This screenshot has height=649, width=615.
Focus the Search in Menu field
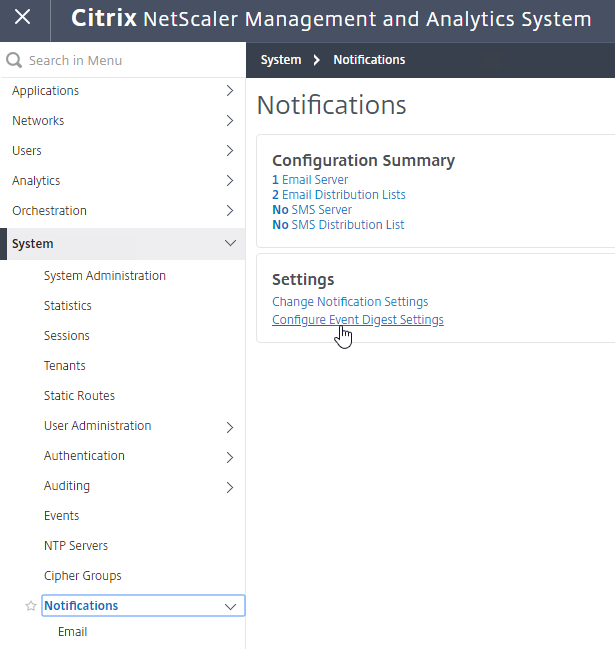click(x=124, y=60)
